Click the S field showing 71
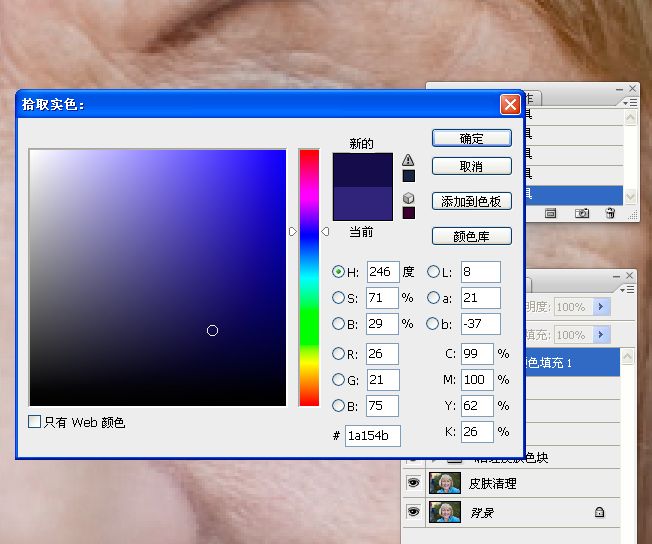This screenshot has width=652, height=544. (x=383, y=298)
